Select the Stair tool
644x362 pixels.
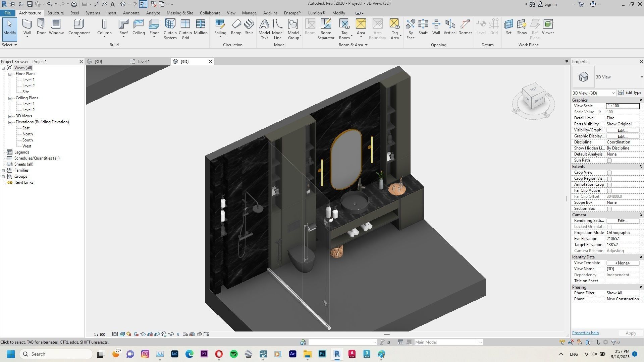tap(249, 27)
